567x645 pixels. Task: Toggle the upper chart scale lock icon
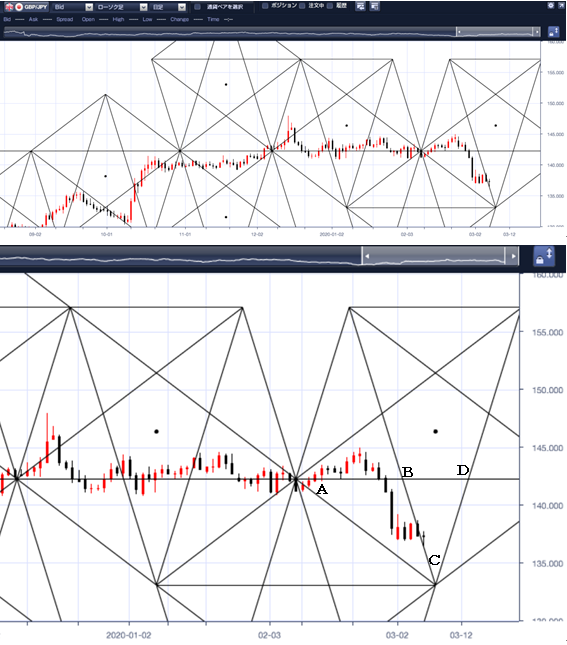(553, 32)
